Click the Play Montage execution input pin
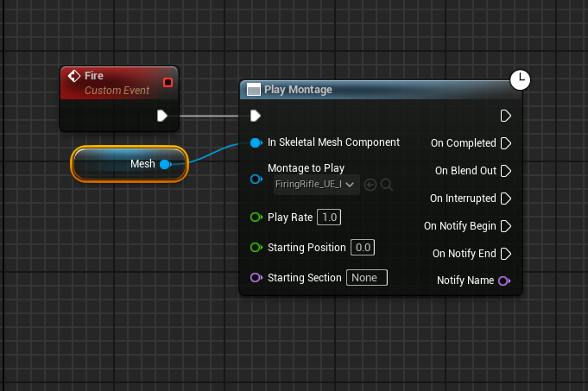This screenshot has height=391, width=588. point(256,116)
